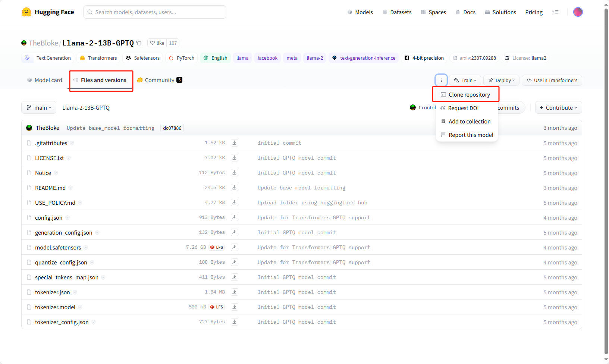Download the LICENSE.txt file
609x364 pixels.
tap(235, 158)
